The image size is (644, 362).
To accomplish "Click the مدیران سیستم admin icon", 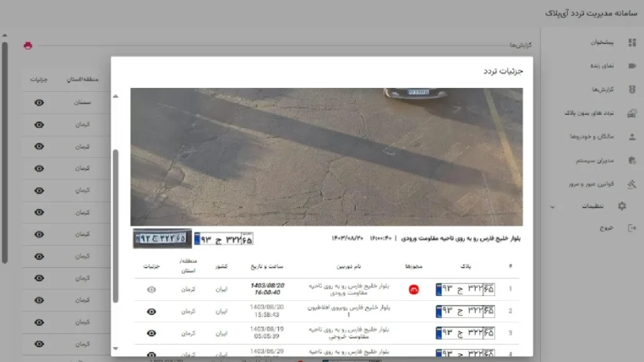I will 631,160.
